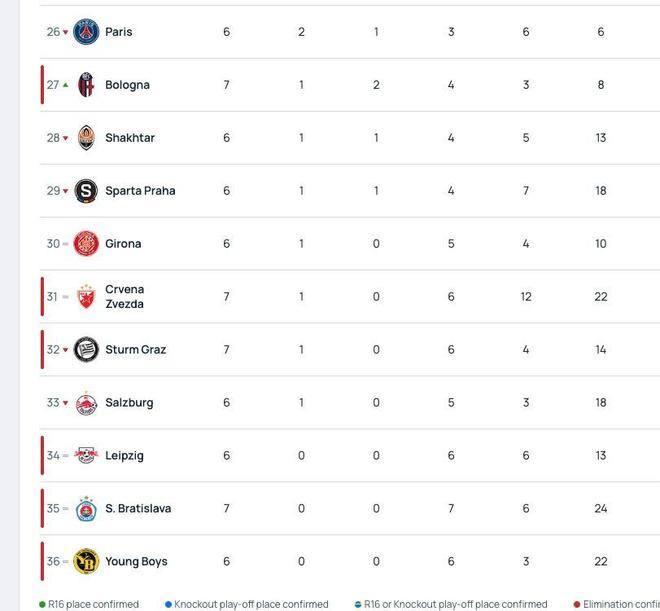
Task: Click the Leipzig club logo
Action: (x=86, y=455)
